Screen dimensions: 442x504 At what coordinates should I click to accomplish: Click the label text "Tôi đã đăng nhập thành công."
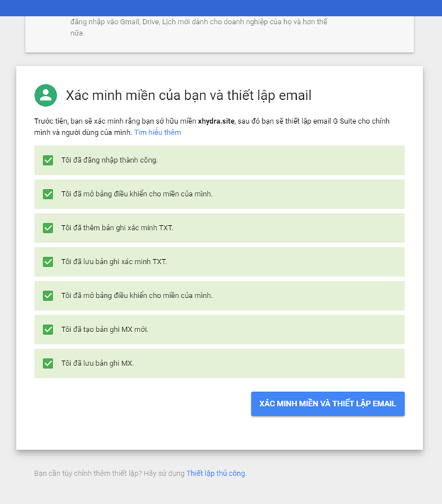(x=109, y=160)
